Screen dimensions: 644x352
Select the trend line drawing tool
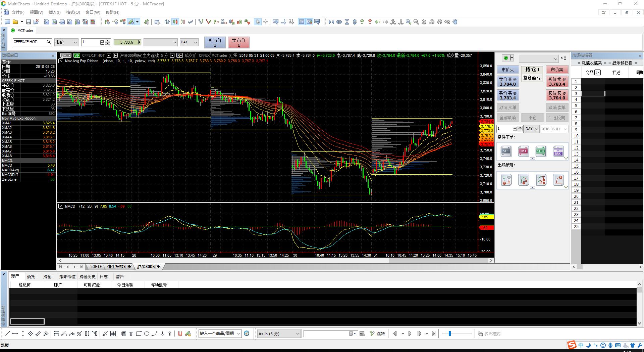(7, 334)
